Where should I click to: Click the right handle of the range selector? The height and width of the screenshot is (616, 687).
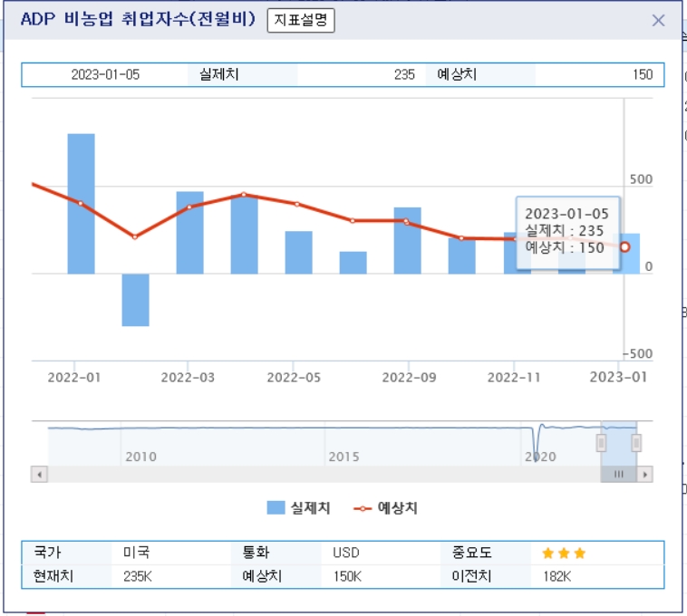coord(636,443)
